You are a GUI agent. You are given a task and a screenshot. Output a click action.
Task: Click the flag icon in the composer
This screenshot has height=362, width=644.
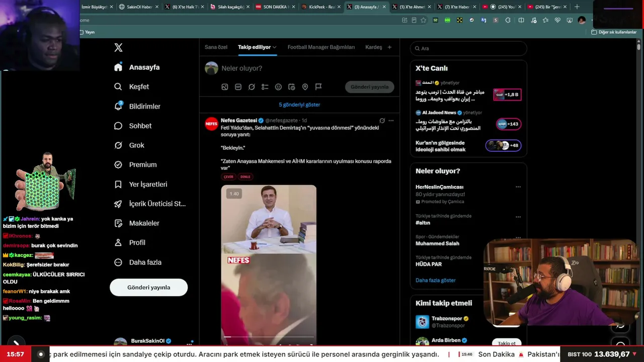[318, 87]
